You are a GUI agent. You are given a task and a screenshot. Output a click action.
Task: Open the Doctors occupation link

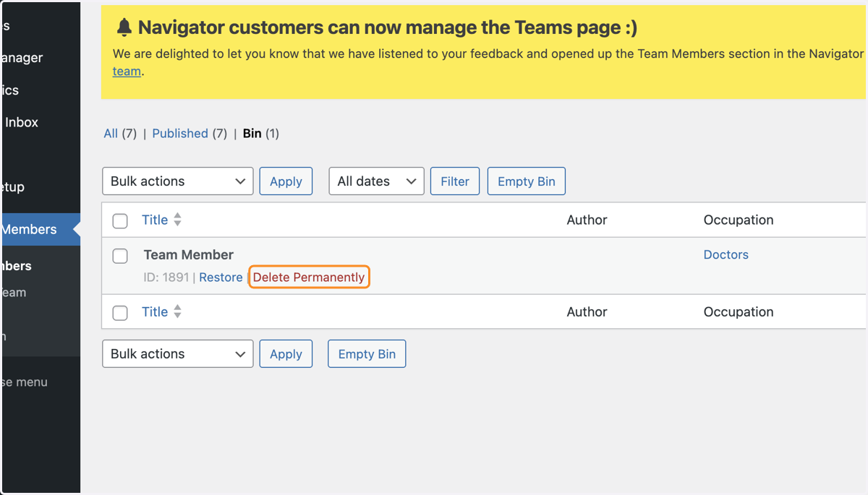coord(726,254)
